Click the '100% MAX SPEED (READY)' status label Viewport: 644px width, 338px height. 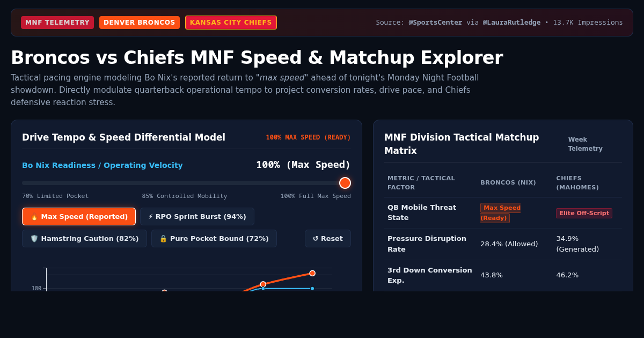pyautogui.click(x=309, y=137)
